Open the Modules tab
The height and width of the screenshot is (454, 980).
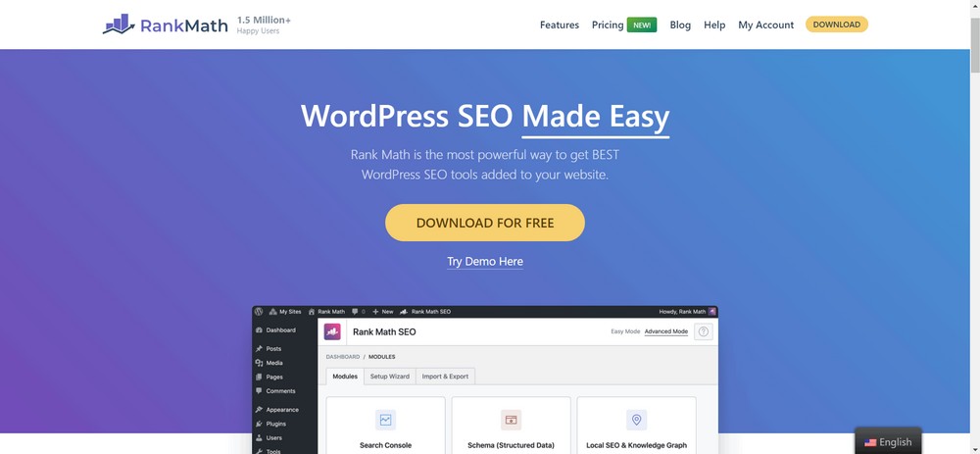coord(345,377)
